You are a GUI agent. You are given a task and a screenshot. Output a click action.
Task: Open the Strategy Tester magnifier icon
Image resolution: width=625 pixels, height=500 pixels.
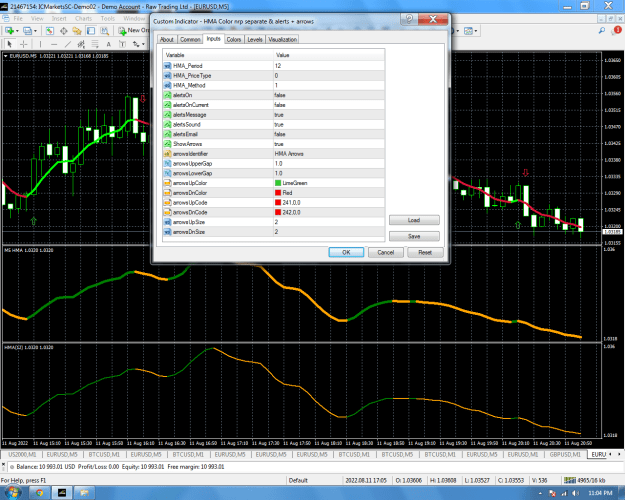point(104,31)
